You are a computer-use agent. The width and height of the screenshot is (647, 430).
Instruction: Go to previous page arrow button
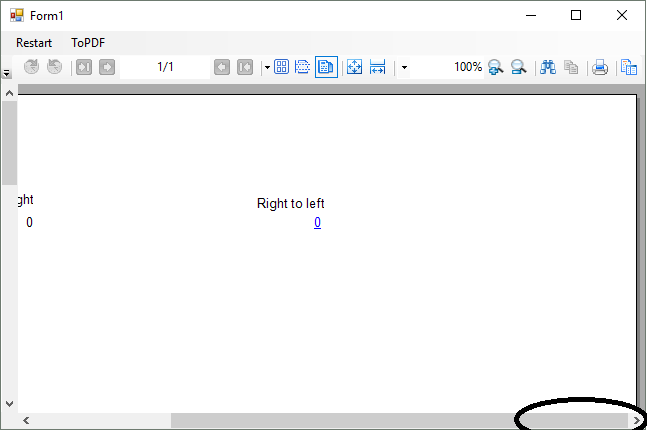(222, 67)
